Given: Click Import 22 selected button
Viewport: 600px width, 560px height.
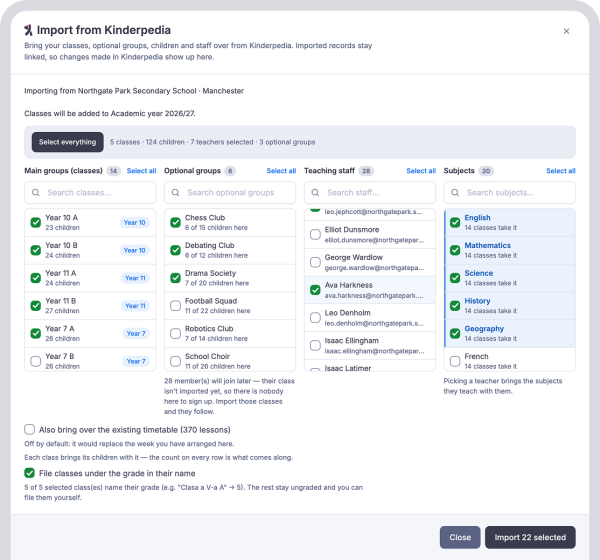Looking at the screenshot, I should pyautogui.click(x=530, y=537).
